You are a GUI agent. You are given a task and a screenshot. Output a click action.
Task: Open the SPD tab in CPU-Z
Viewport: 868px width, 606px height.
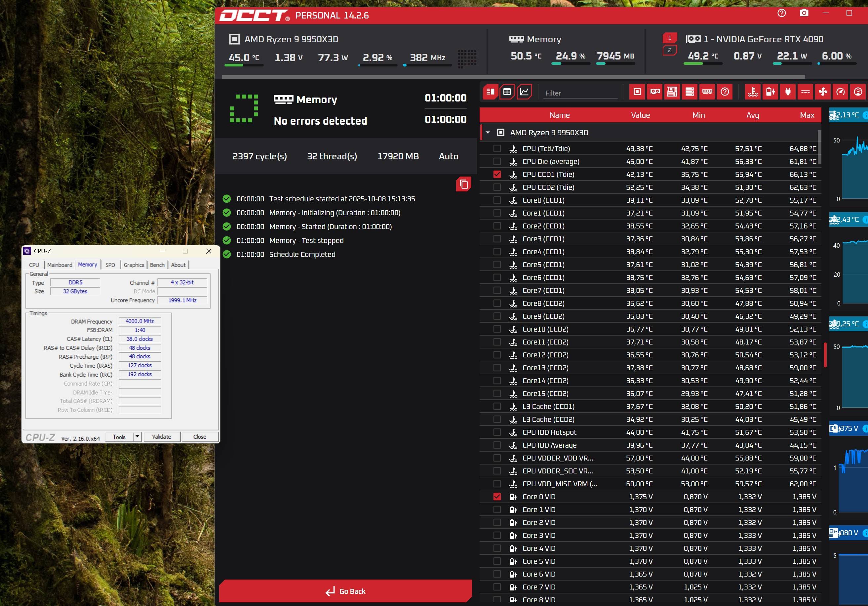tap(110, 265)
